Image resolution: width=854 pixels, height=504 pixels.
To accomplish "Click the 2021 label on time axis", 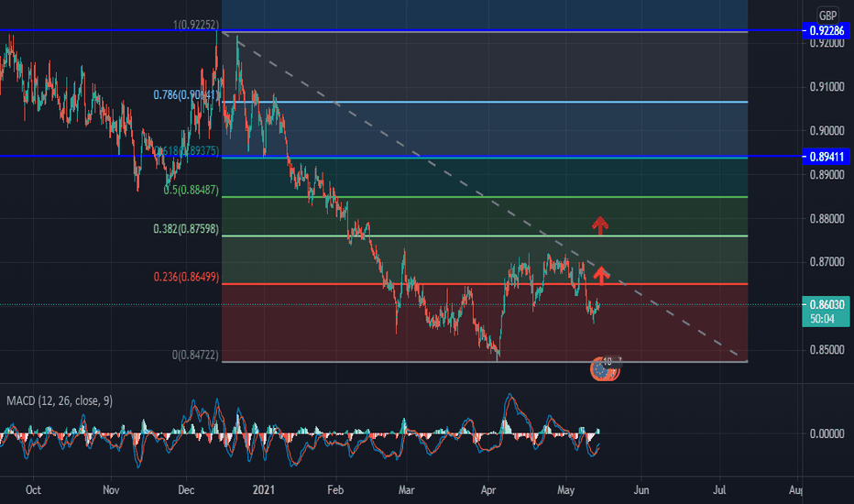I will (264, 490).
